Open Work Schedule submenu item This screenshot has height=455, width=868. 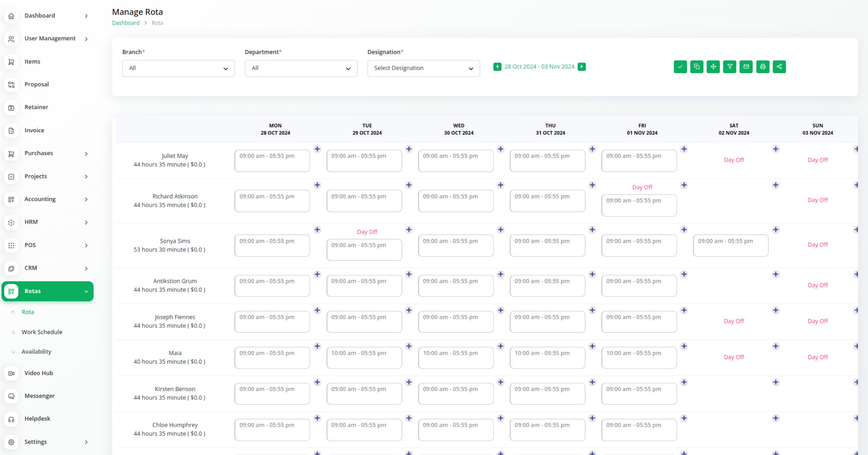coord(42,332)
